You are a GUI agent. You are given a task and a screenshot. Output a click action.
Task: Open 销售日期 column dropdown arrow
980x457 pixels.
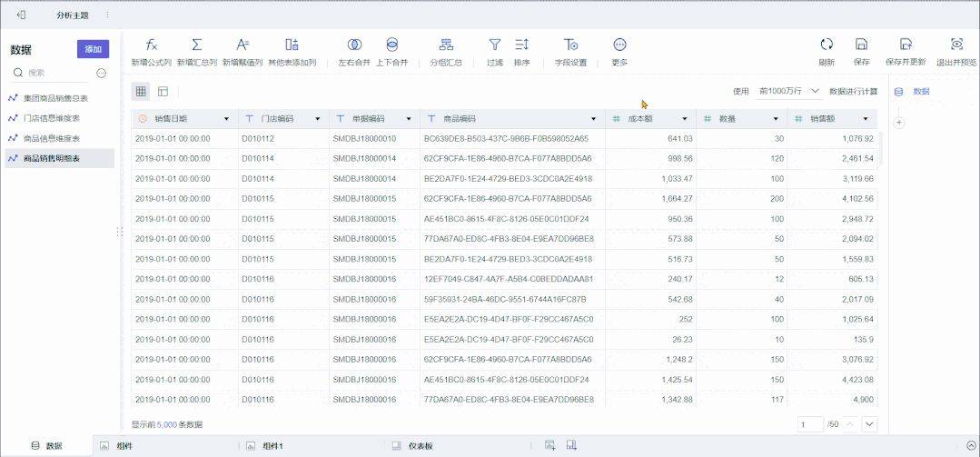tap(226, 119)
